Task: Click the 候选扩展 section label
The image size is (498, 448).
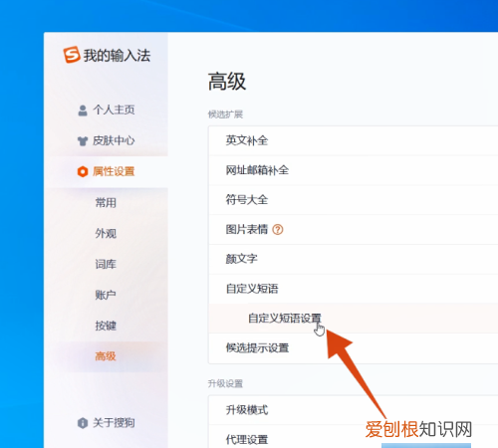Action: pos(225,114)
